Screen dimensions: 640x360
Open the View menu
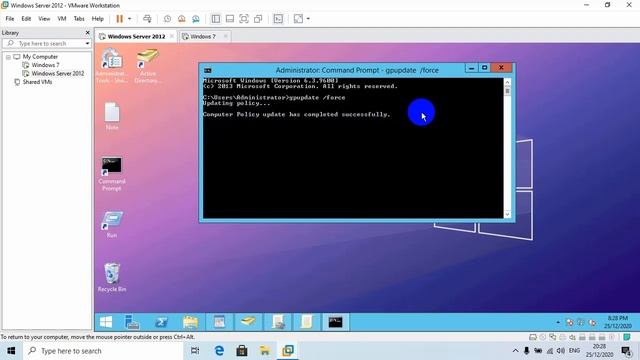point(44,19)
